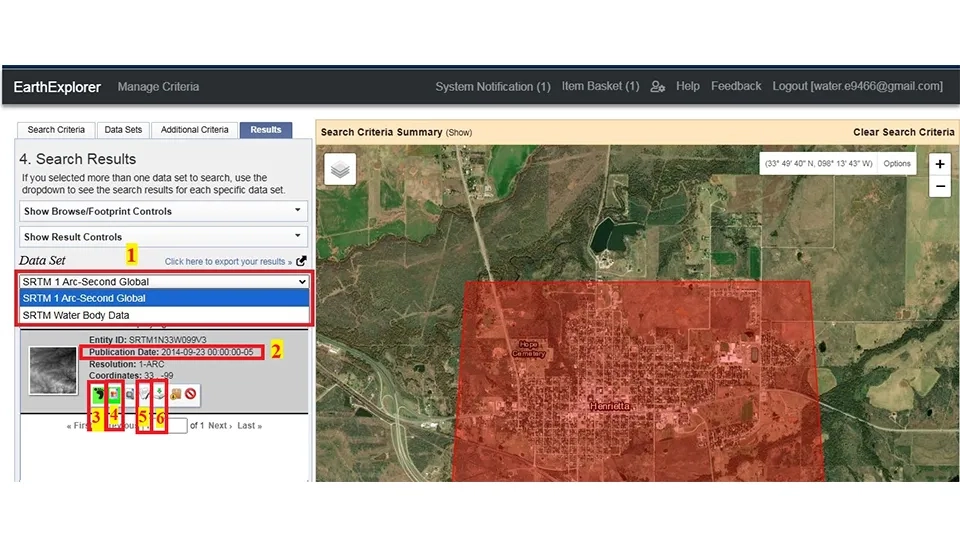Open the Feedback link
Screen dimensions: 960x548
click(x=736, y=86)
